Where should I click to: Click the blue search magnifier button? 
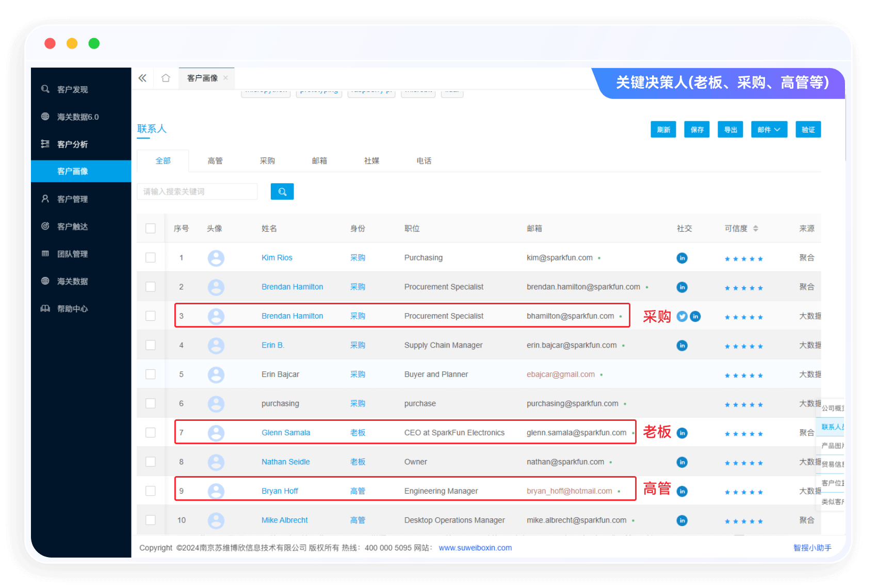(282, 191)
